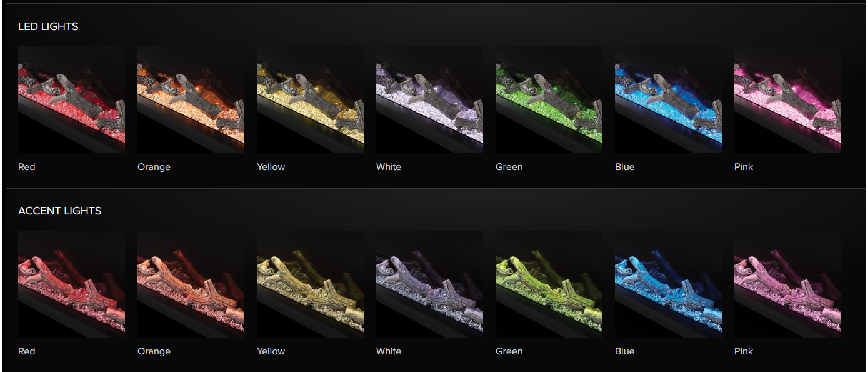Choose the Blue accent lights thumbnail

click(668, 285)
